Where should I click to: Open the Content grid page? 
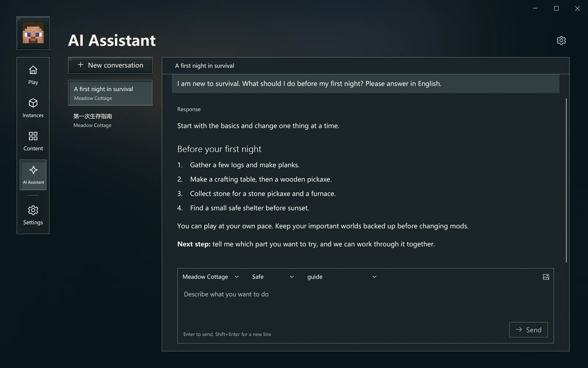tap(33, 141)
